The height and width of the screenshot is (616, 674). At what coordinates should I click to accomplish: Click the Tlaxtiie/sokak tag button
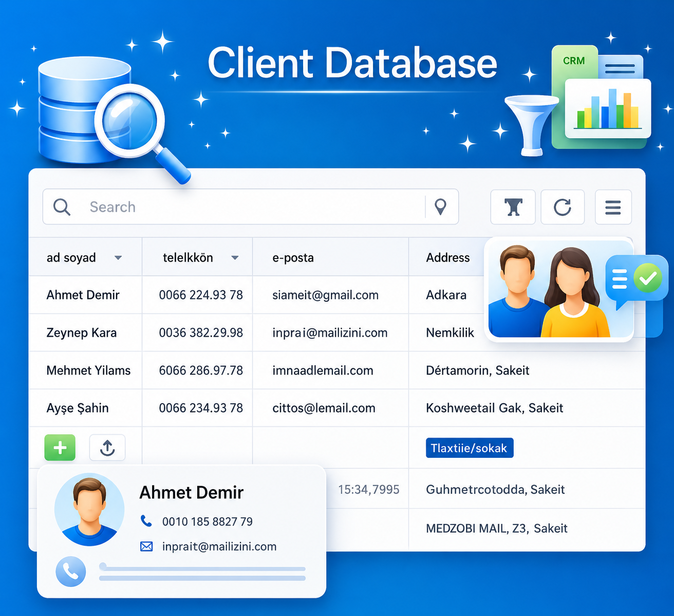[x=469, y=448]
